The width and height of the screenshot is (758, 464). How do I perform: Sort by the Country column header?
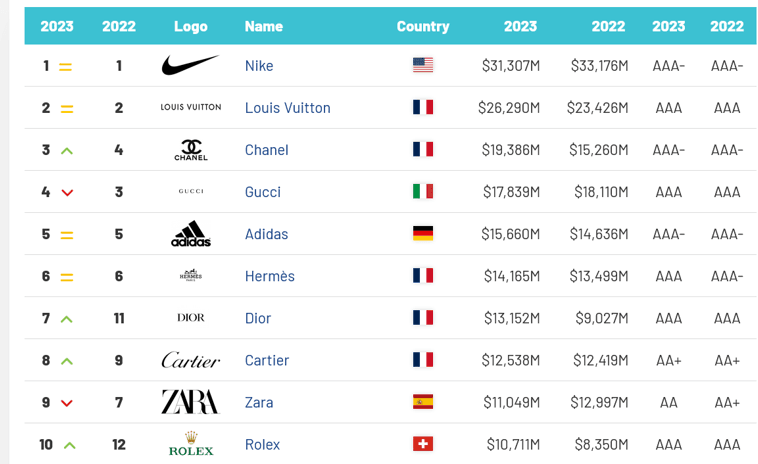tap(423, 26)
